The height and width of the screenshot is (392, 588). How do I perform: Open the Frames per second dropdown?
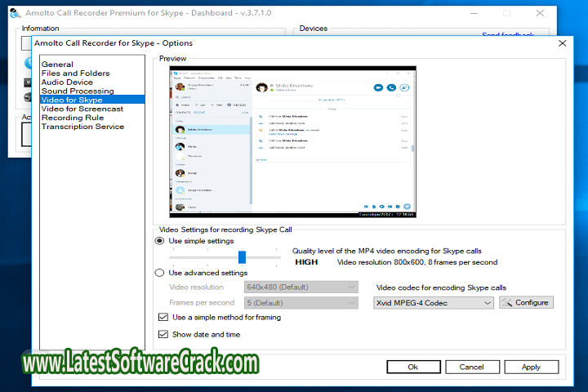point(301,303)
